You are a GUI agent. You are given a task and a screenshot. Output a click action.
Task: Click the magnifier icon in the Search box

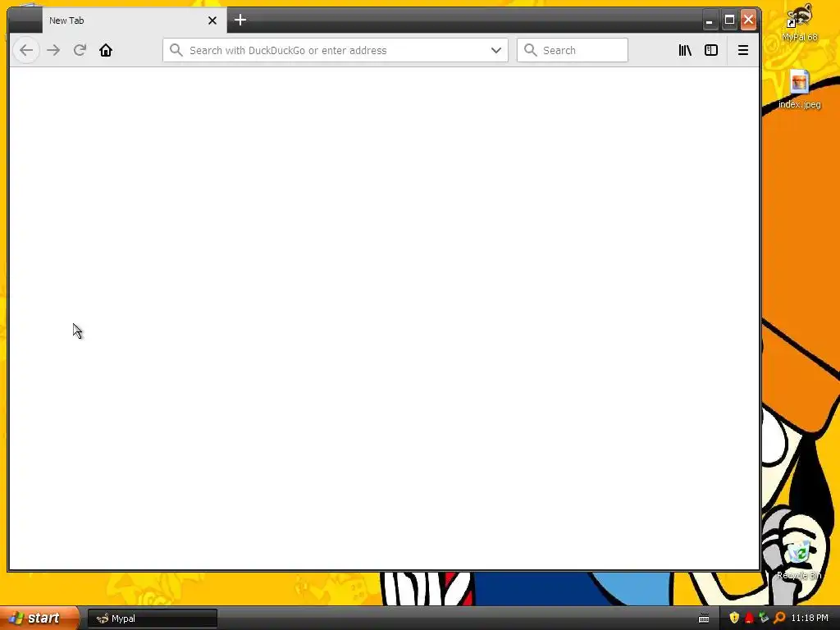(531, 50)
